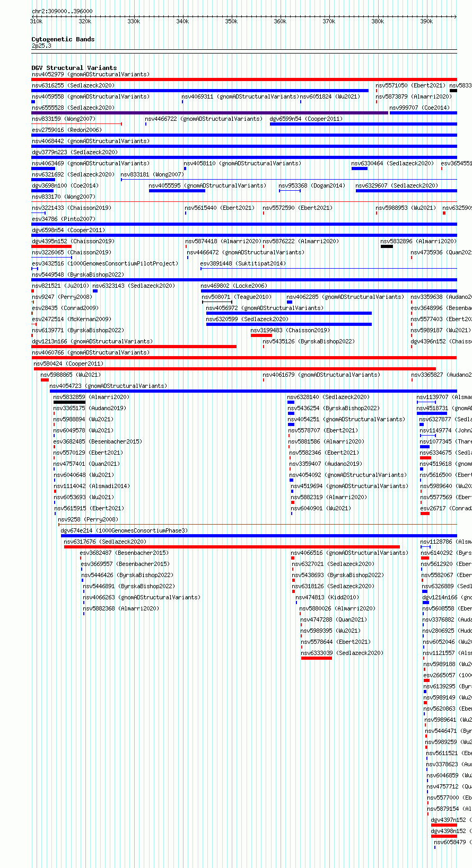472x868 pixels.
Task: Open variant nsv999707 (Coe2014)
Action: (419, 108)
